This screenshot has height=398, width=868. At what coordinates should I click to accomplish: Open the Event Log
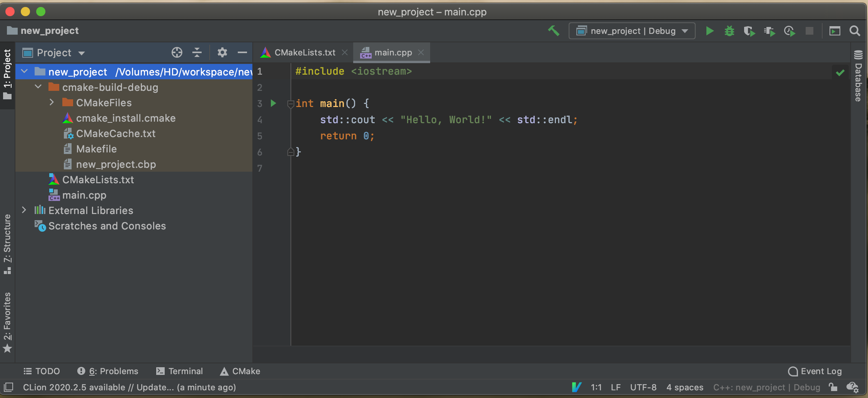[815, 371]
